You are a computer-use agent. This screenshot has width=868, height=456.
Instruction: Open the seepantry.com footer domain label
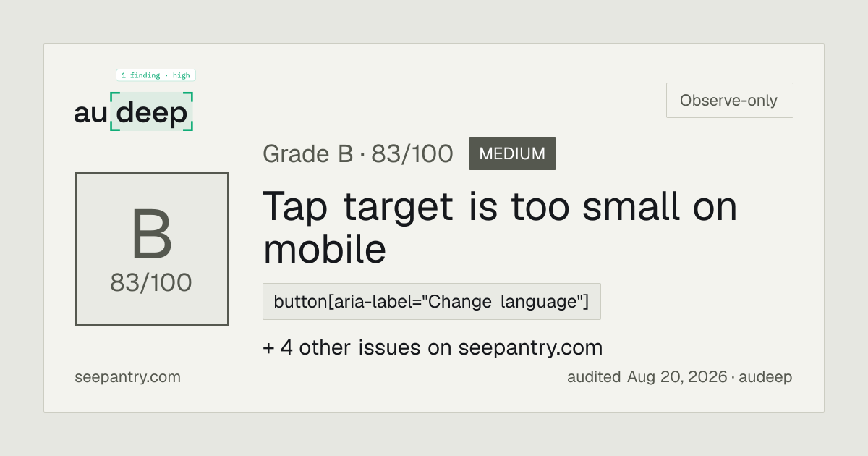(x=128, y=377)
